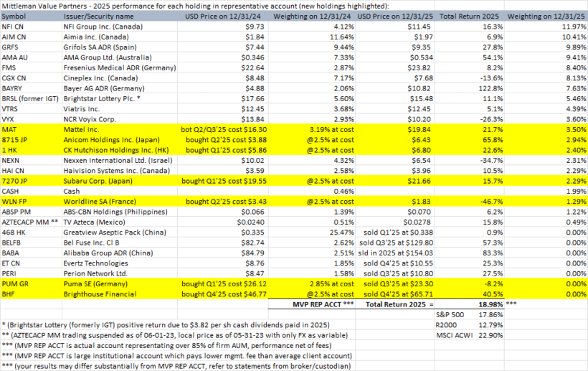588x371 pixels.
Task: Select the 'large institutional account' footnote
Action: [176, 356]
